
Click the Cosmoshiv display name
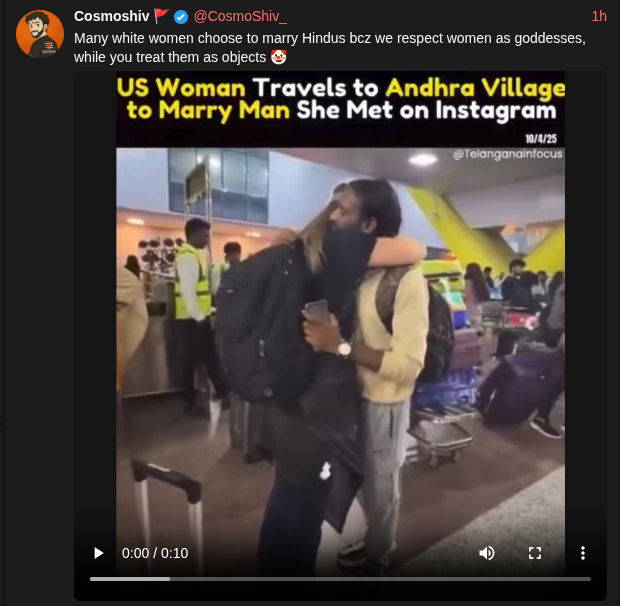[112, 17]
